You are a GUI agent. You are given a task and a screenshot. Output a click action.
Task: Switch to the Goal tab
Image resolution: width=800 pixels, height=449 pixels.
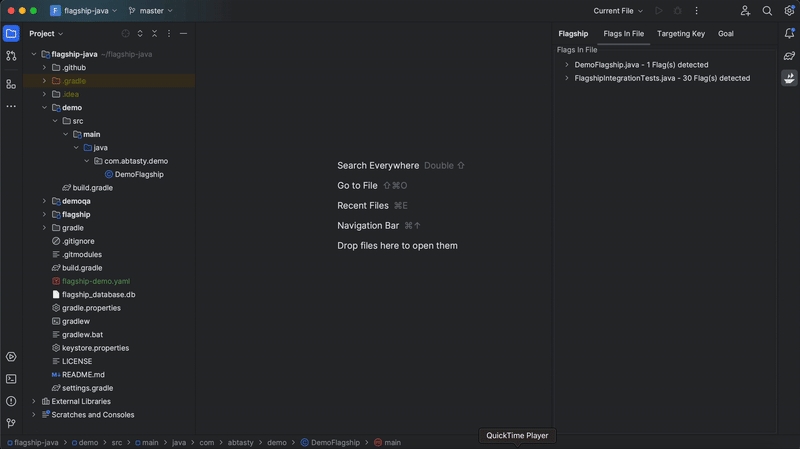click(x=725, y=34)
